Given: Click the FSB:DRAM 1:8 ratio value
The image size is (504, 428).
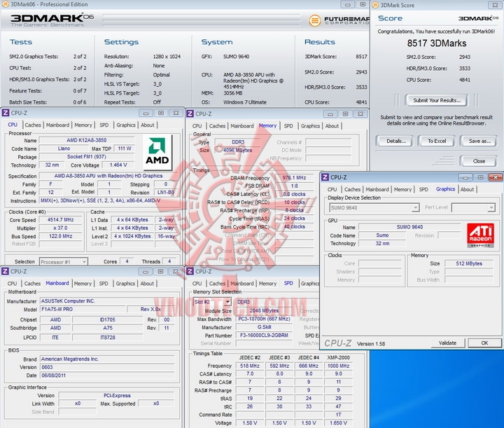Looking at the screenshot, I should [x=294, y=186].
